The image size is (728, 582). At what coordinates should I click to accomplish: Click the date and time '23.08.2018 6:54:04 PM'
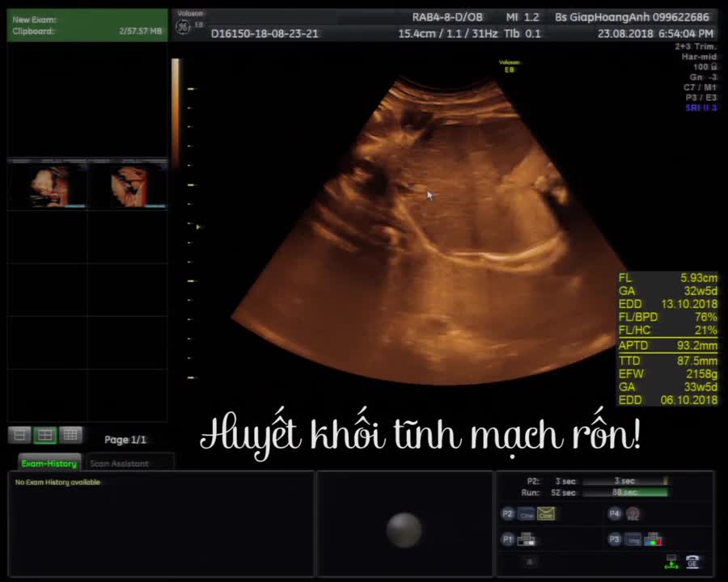[x=655, y=33]
